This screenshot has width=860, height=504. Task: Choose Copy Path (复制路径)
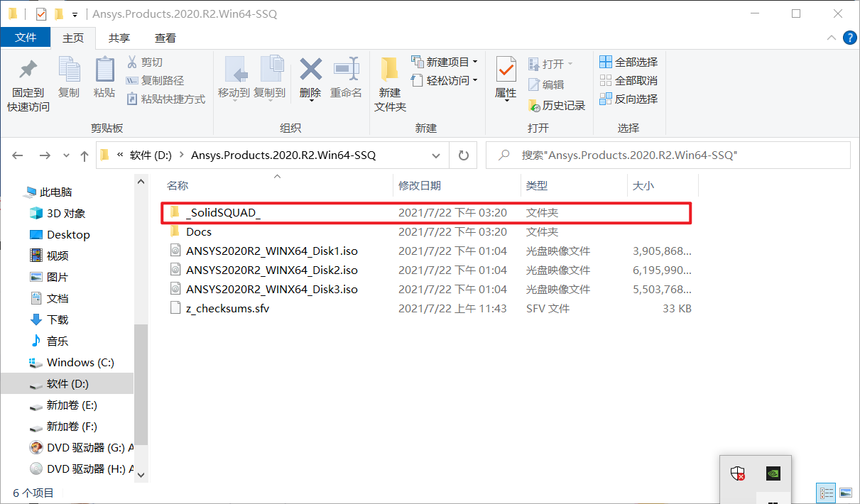[155, 81]
